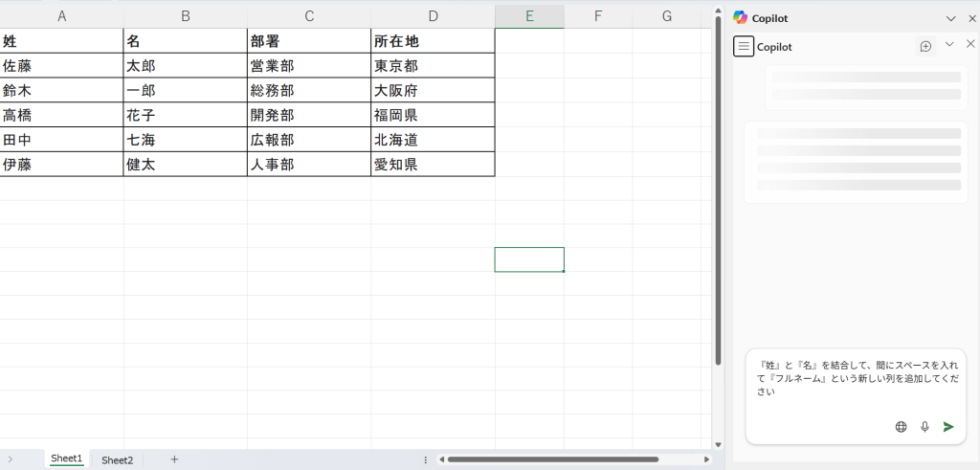This screenshot has width=980, height=470.
Task: Add a new sheet with the plus icon
Action: 174,459
